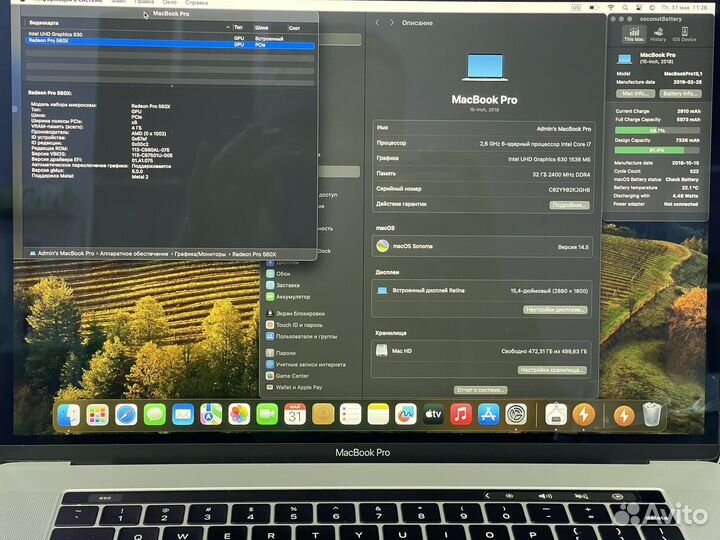Go back with the left chevron in Описание
The image size is (720, 540).
[x=377, y=22]
